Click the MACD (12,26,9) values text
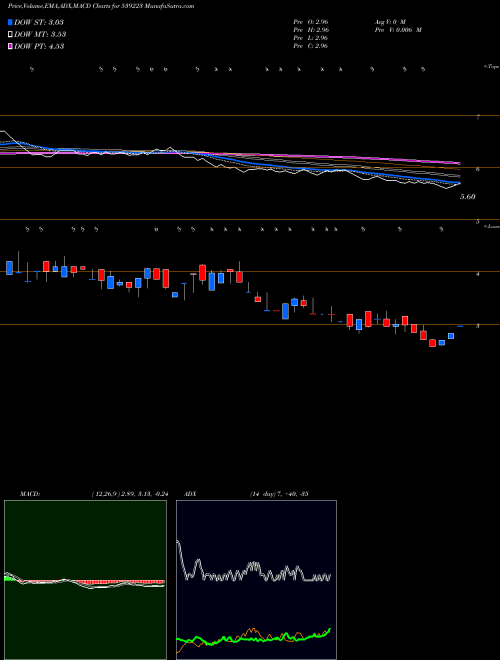The image size is (500, 660). pyautogui.click(x=130, y=494)
